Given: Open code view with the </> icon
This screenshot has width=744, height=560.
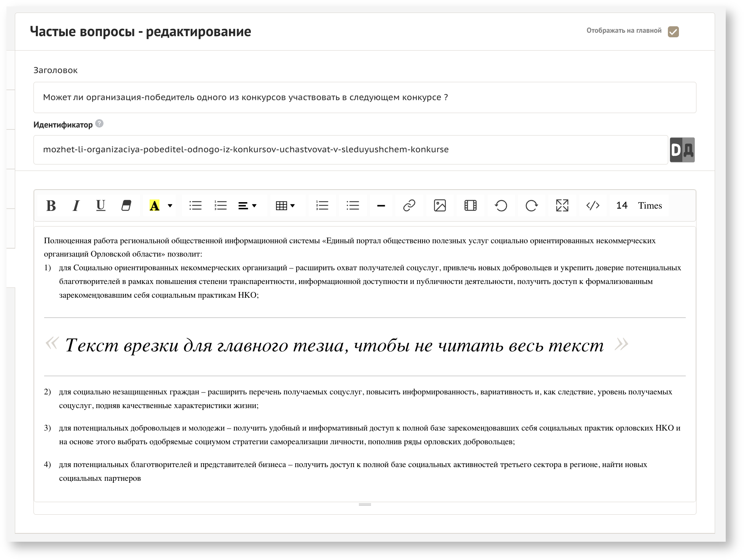Looking at the screenshot, I should [x=593, y=206].
